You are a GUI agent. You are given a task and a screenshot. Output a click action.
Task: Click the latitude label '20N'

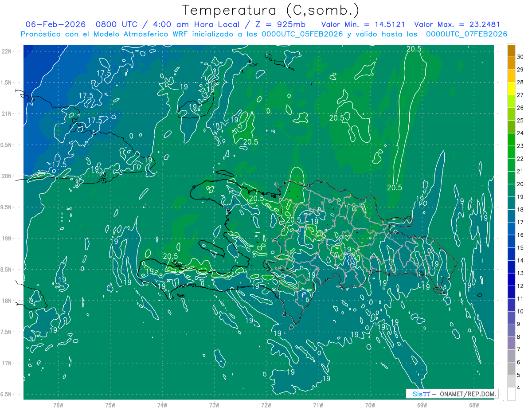pyautogui.click(x=7, y=176)
